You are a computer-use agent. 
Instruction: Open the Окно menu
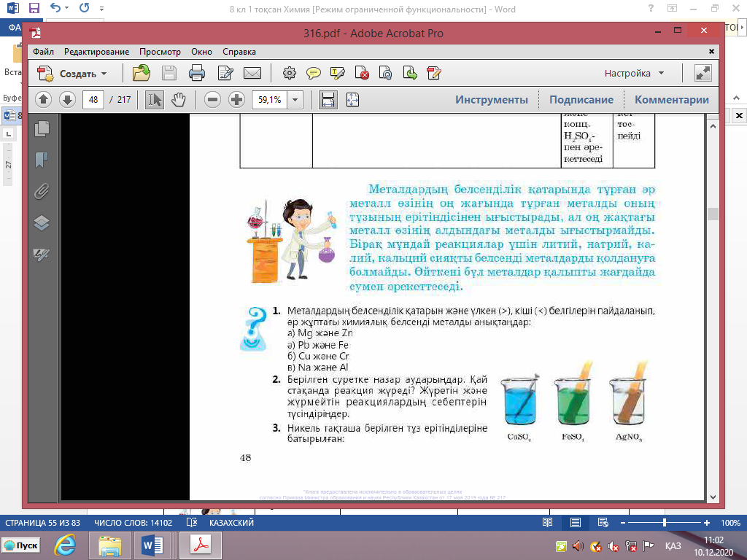201,52
